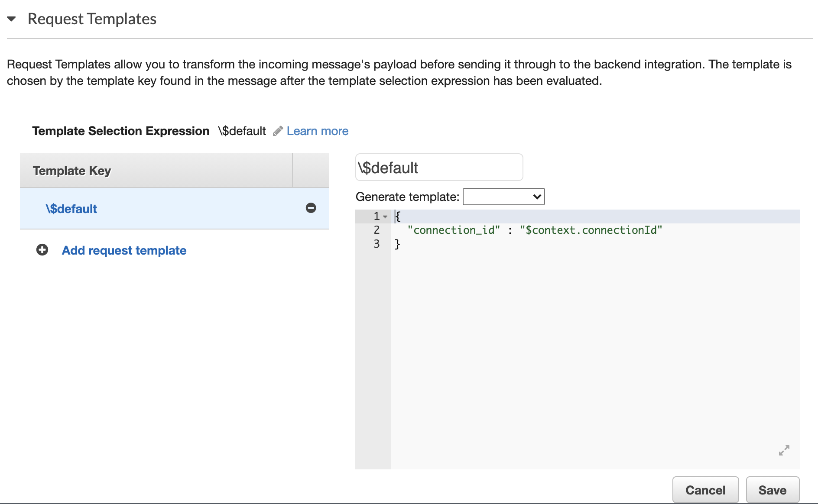Viewport: 818px width, 504px height.
Task: Click $context.connectionId in the code editor
Action: 591,230
